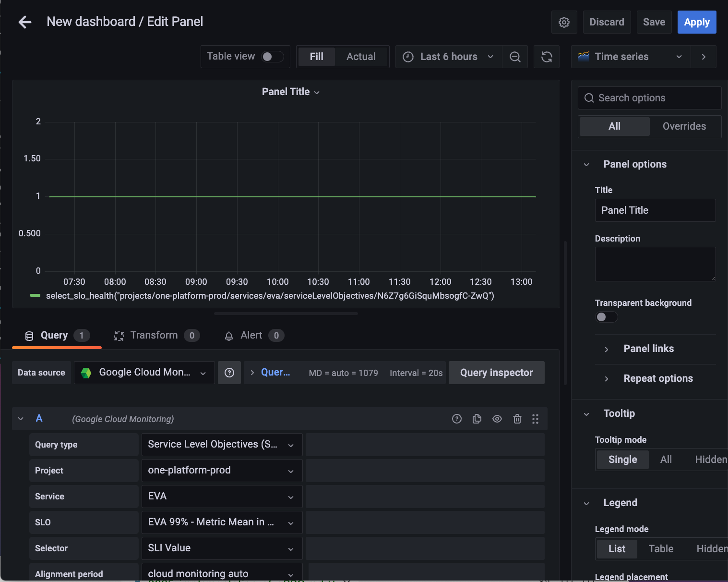Grab query A drag handle dots
Image resolution: width=728 pixels, height=582 pixels.
tap(535, 419)
